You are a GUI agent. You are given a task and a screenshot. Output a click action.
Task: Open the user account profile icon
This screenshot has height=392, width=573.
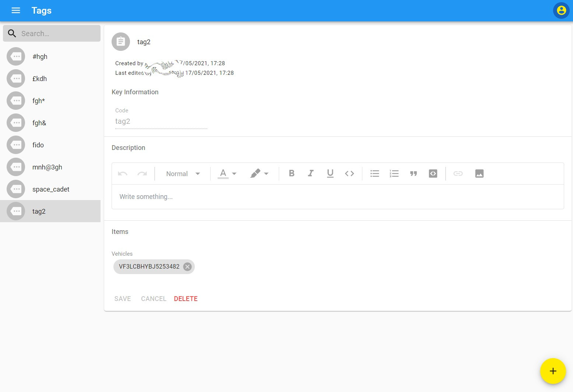561,10
